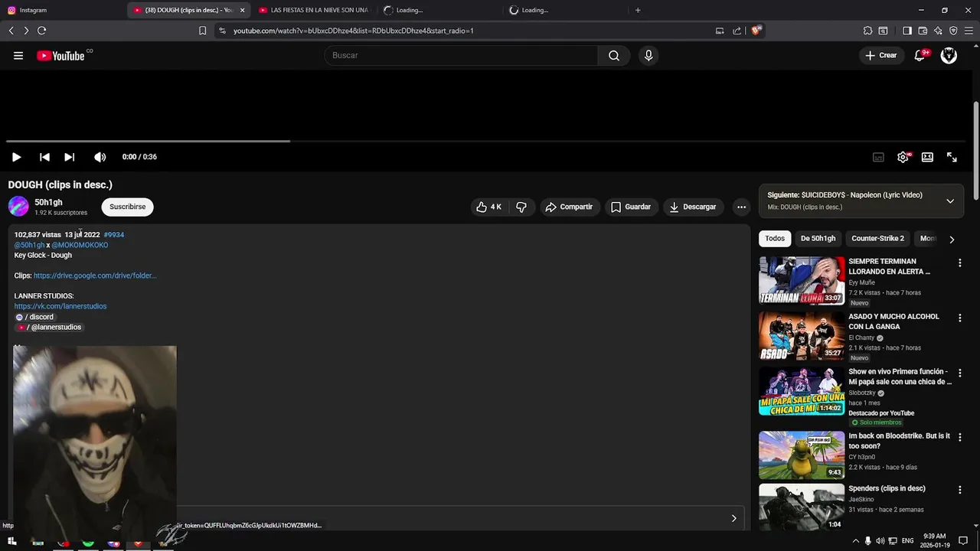Filter by Counter-Strike 2 chip
Screen dimensions: 980x551
coord(877,239)
